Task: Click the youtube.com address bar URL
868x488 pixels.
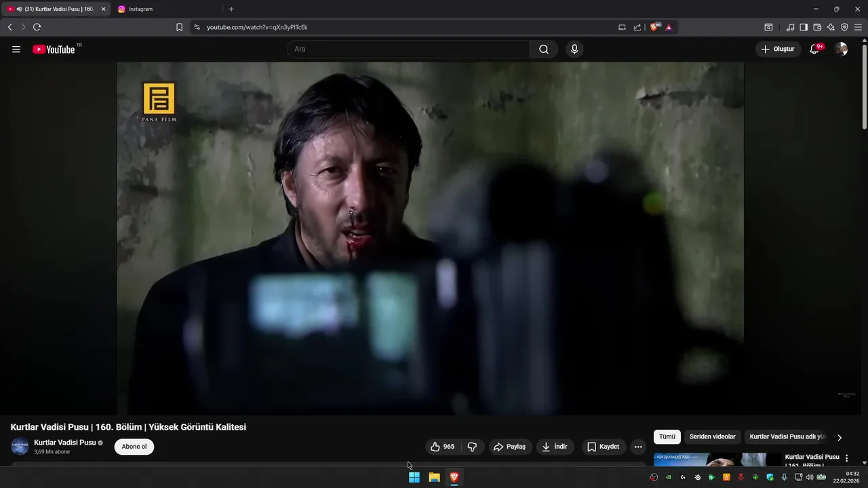Action: [x=257, y=27]
